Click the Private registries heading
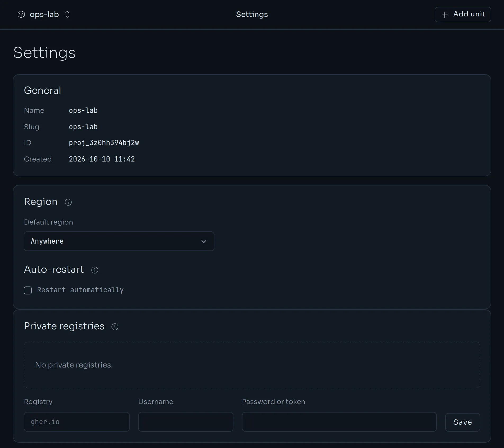 [64, 326]
